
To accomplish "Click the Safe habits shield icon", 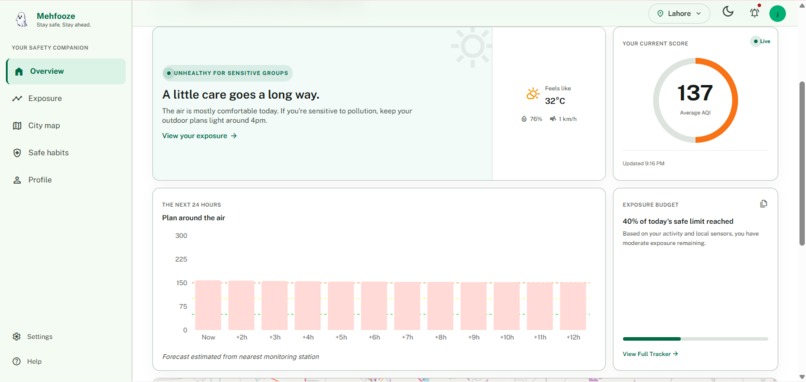I will pos(17,153).
